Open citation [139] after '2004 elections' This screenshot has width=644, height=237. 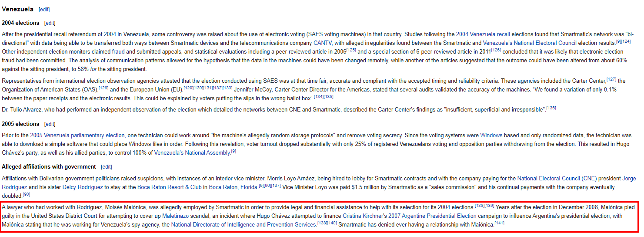click(489, 206)
